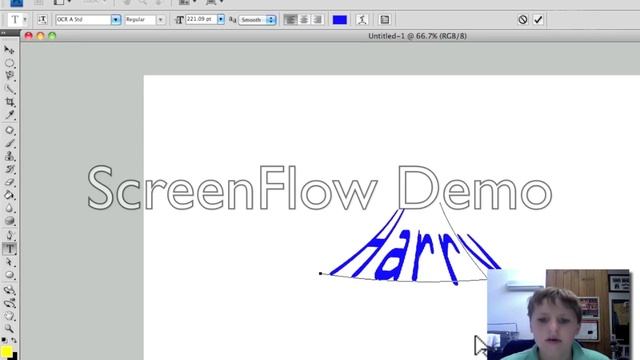The image size is (640, 360).
Task: Open the Regular font style dropdown
Action: tap(161, 20)
